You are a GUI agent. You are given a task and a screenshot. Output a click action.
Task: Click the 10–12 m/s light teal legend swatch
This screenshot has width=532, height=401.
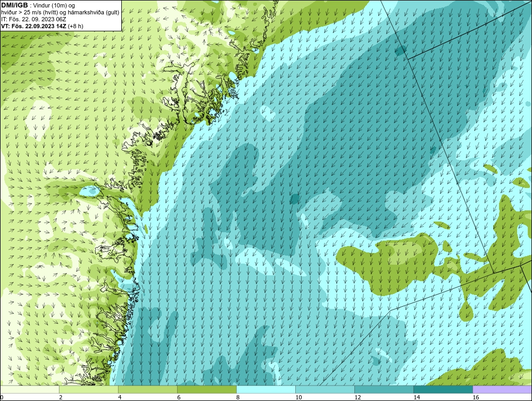click(325, 389)
